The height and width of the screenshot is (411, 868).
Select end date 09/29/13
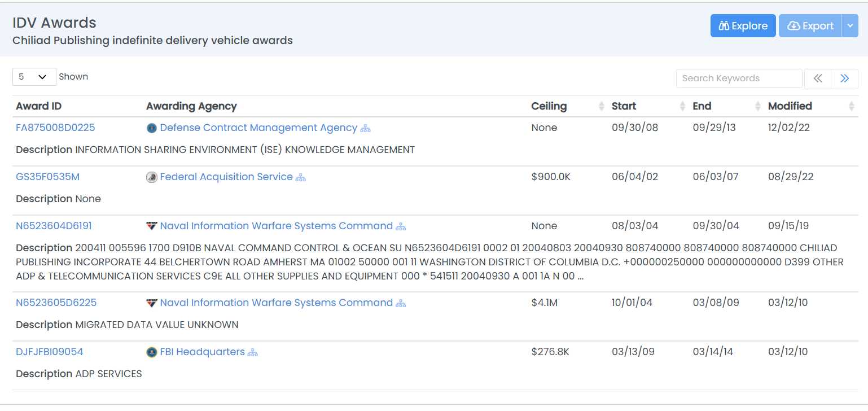click(714, 128)
